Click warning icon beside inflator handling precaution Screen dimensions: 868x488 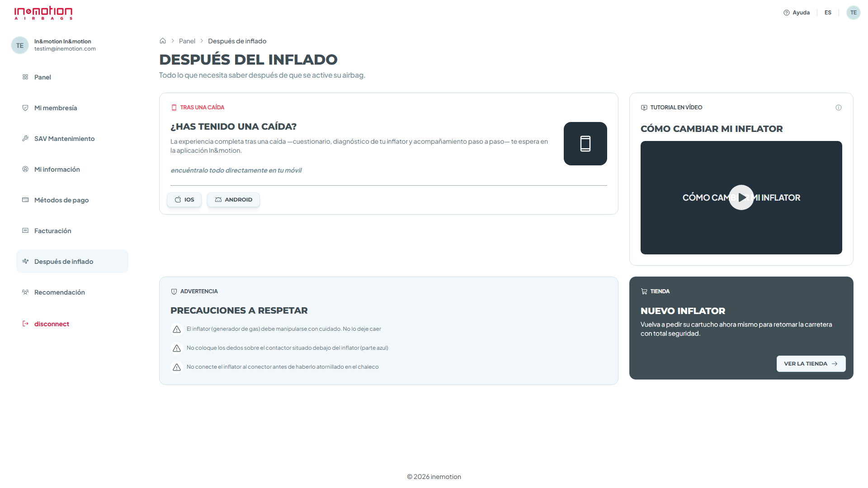(177, 329)
